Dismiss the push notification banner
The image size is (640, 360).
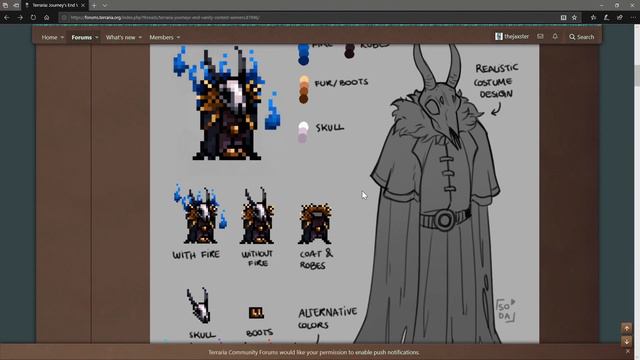pyautogui.click(x=628, y=351)
